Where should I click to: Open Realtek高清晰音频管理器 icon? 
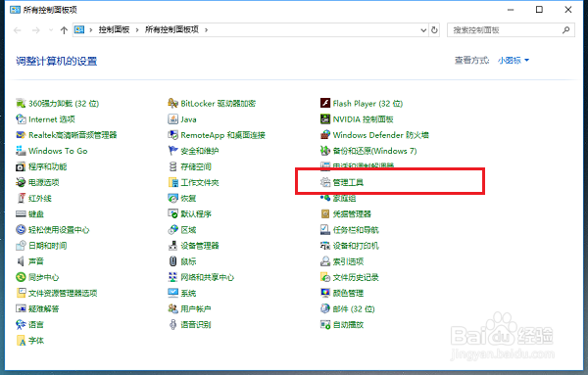[21, 135]
